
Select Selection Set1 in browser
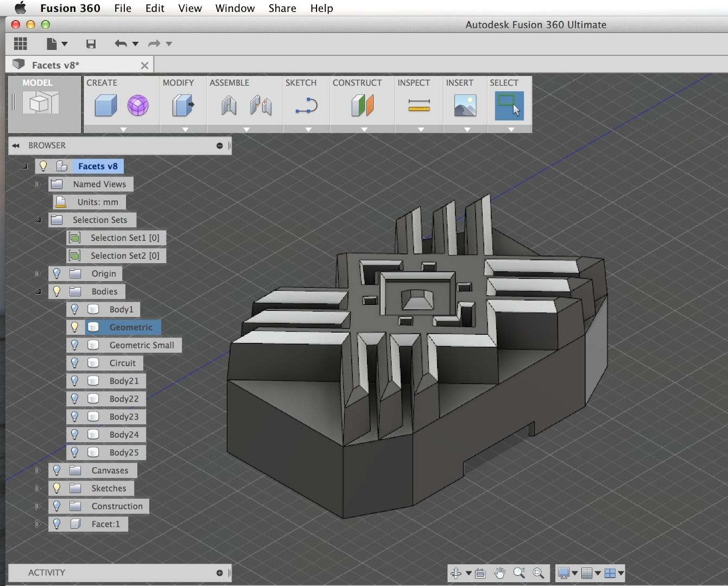point(124,238)
